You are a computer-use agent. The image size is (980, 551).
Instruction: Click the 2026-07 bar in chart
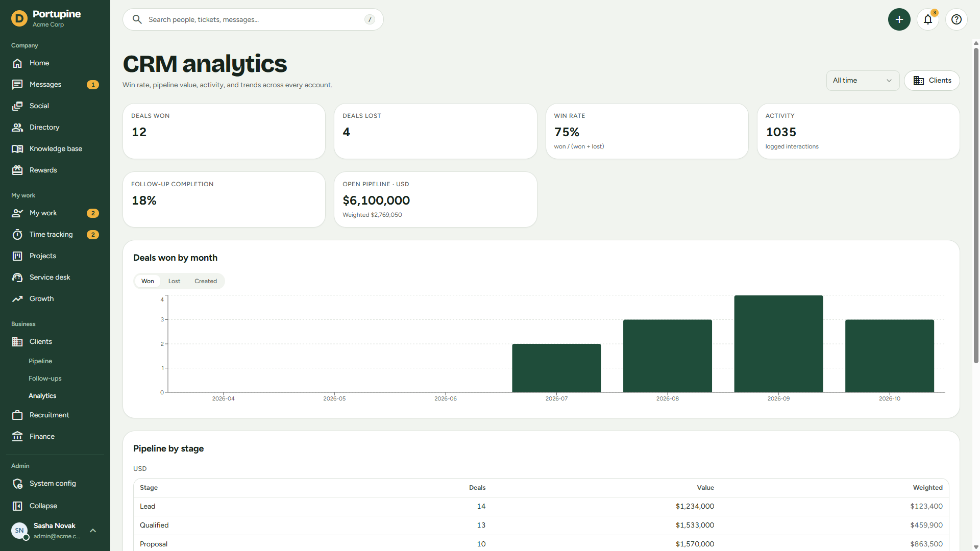[556, 368]
